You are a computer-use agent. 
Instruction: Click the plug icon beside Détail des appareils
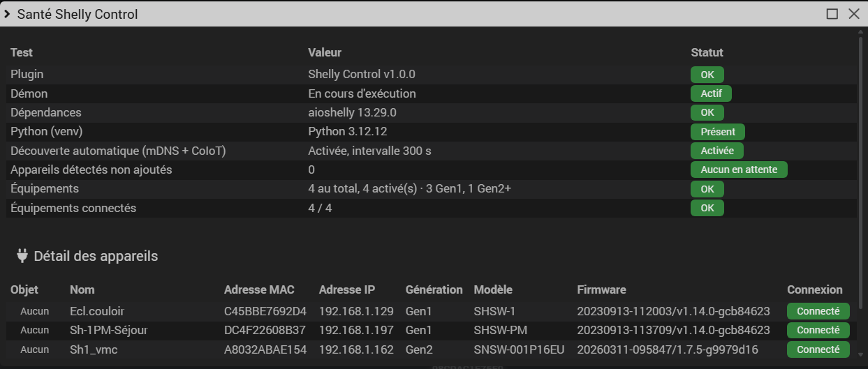(x=22, y=256)
